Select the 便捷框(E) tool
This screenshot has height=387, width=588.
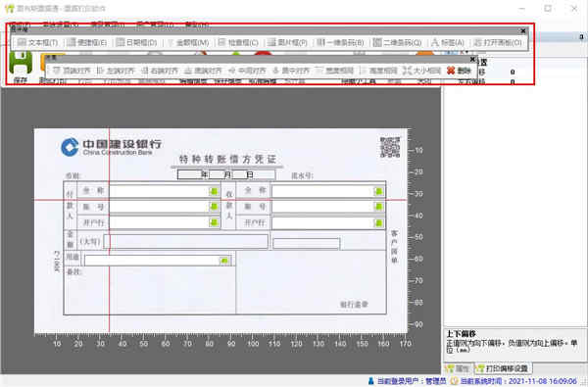[86, 43]
